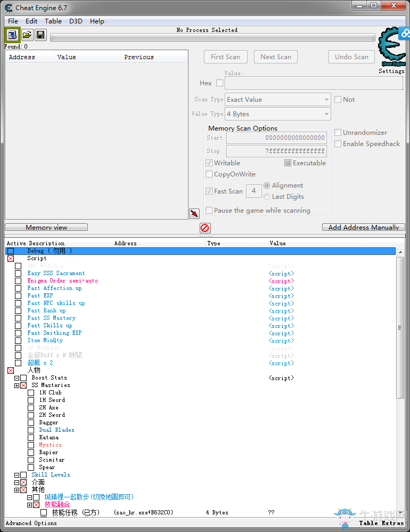The width and height of the screenshot is (410, 532).
Task: Toggle the Fast Scan checkbox
Action: tap(209, 191)
